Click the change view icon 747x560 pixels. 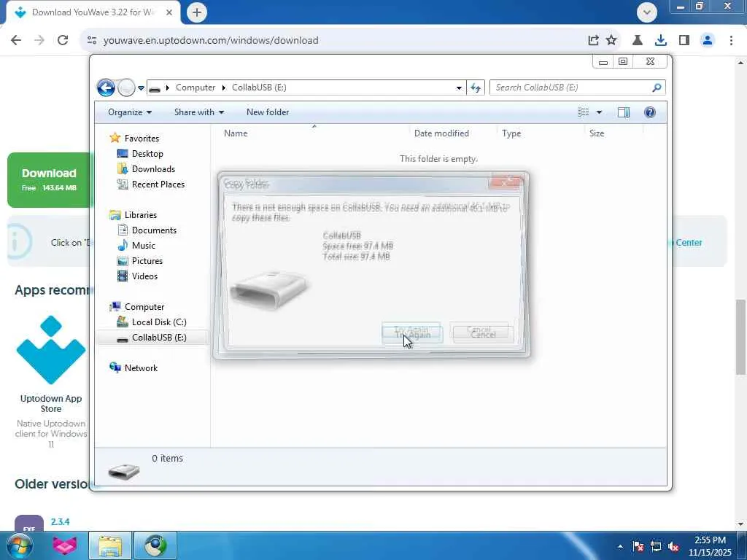click(583, 112)
